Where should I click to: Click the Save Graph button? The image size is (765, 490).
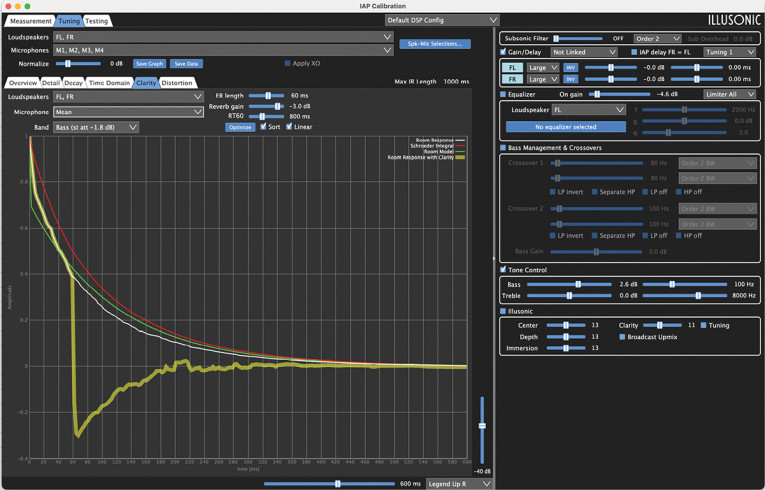[149, 63]
